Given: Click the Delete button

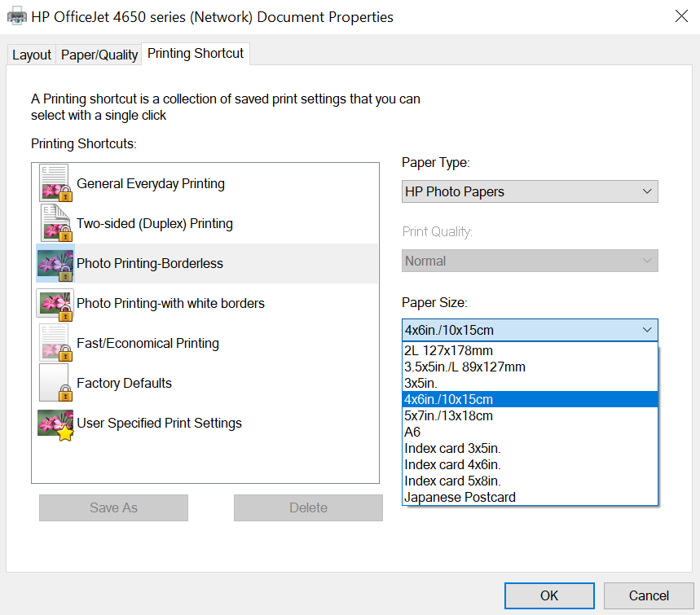Looking at the screenshot, I should [x=308, y=507].
